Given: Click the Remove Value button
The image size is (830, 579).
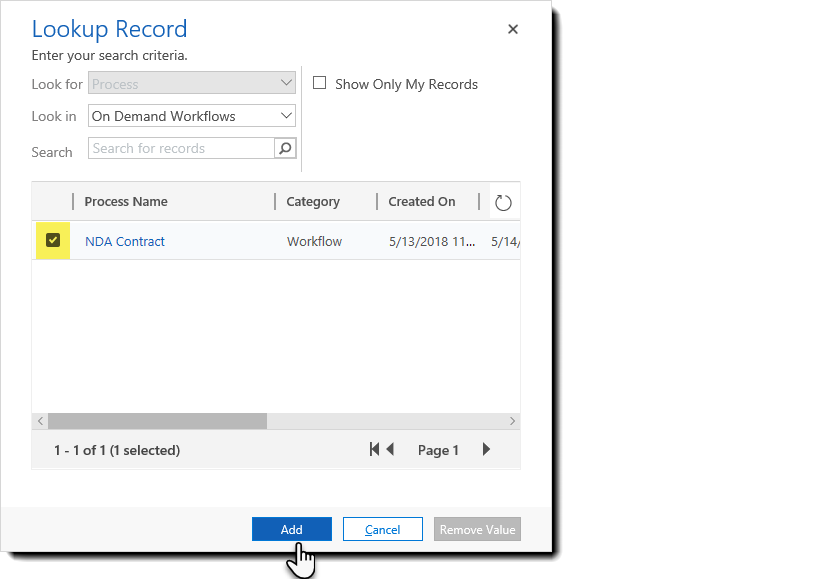Looking at the screenshot, I should pos(477,529).
